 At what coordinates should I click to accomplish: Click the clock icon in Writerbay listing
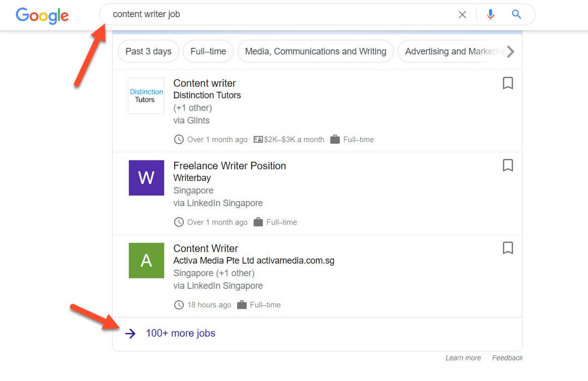tap(179, 222)
